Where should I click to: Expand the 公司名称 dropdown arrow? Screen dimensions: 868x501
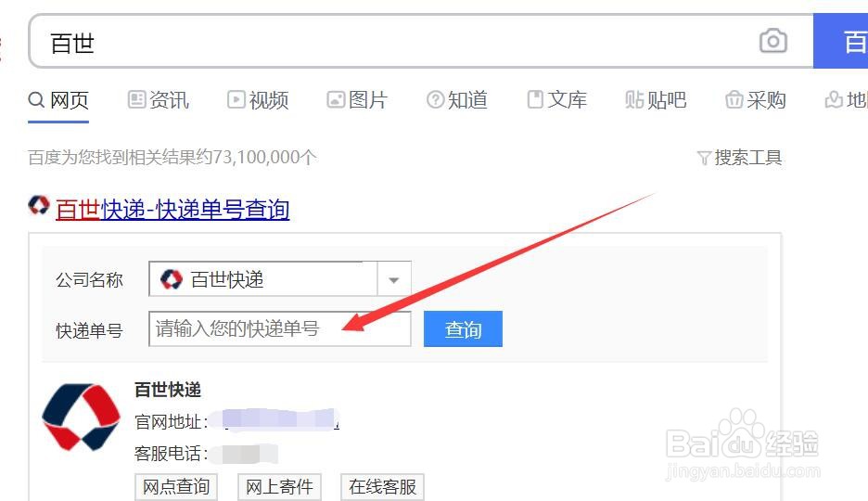point(393,279)
